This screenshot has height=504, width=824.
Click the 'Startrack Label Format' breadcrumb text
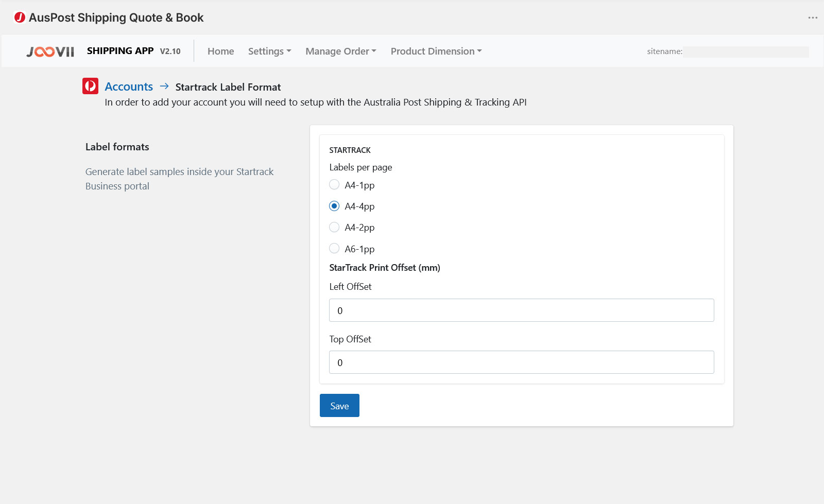click(228, 87)
